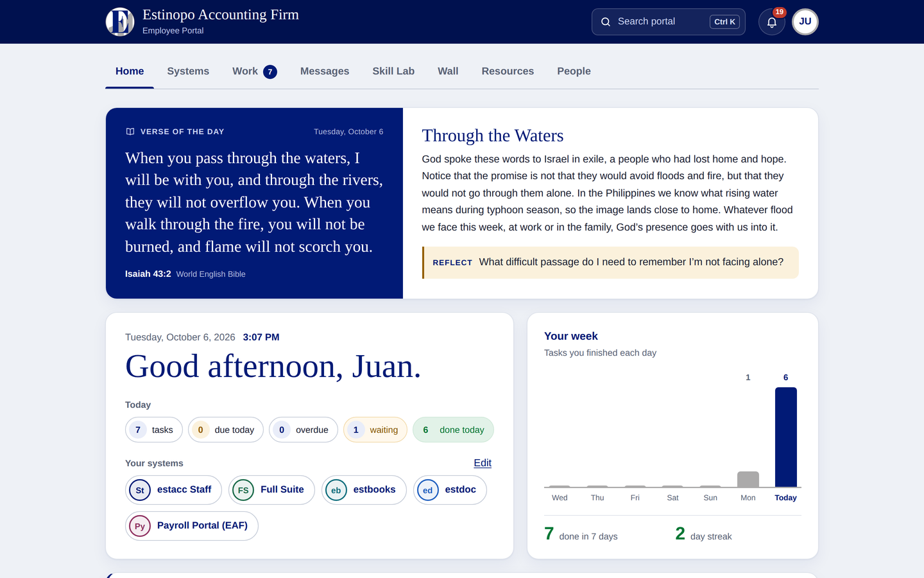Image resolution: width=924 pixels, height=578 pixels.
Task: Click the Isaiah 43:2 reference
Action: [148, 274]
